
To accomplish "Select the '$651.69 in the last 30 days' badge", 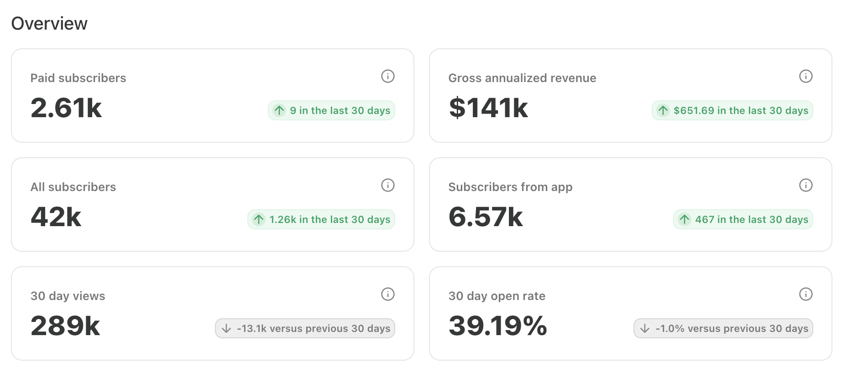I will coord(732,110).
